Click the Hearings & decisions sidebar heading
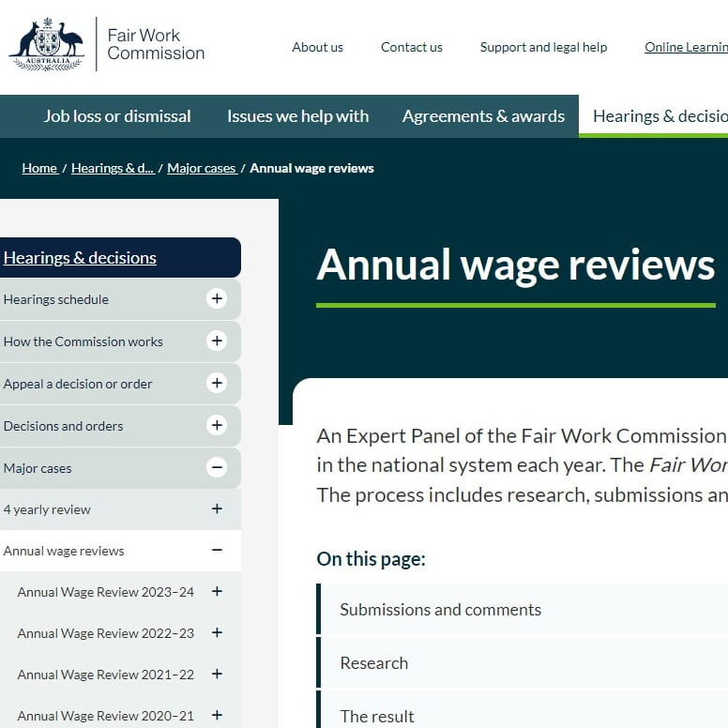 80,258
